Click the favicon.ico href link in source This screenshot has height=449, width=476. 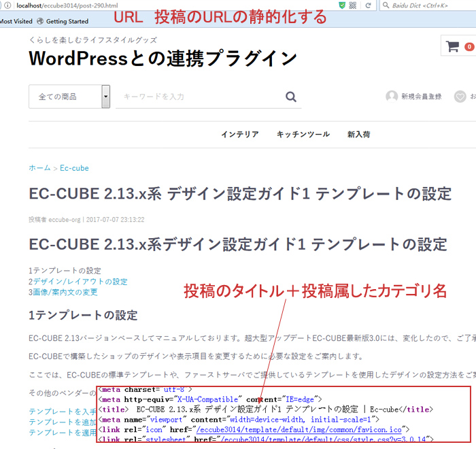[x=299, y=429]
